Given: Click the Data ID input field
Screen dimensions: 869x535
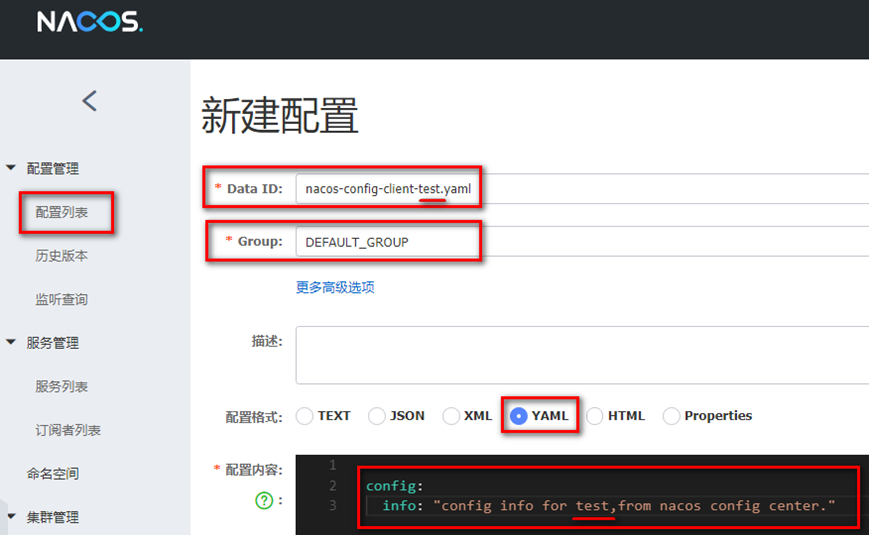Looking at the screenshot, I should 580,188.
